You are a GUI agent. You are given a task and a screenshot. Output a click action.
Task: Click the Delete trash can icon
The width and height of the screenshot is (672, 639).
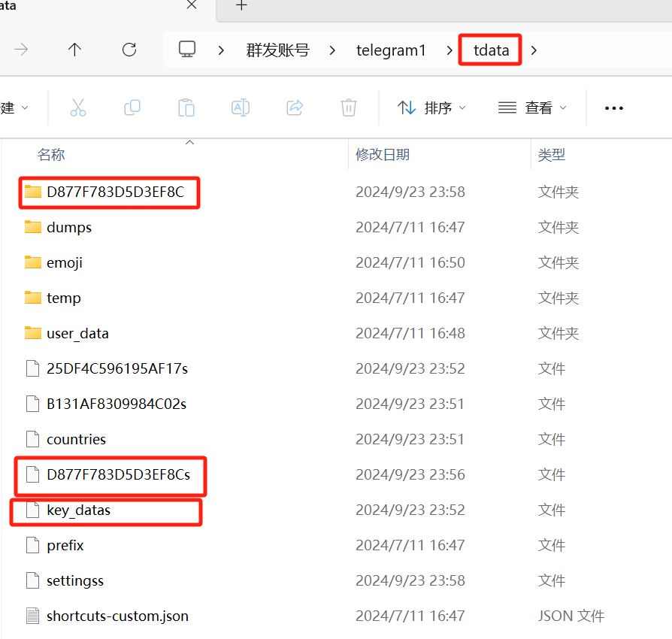(x=349, y=108)
